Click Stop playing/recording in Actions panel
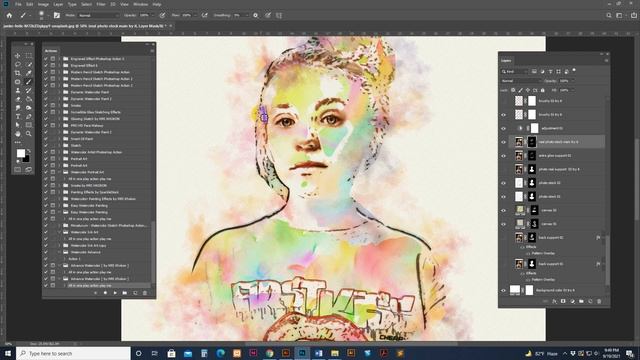640x360 pixels. [x=96, y=293]
